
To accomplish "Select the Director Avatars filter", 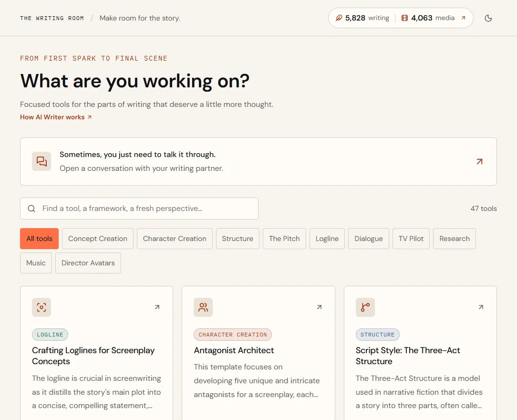I will (88, 263).
